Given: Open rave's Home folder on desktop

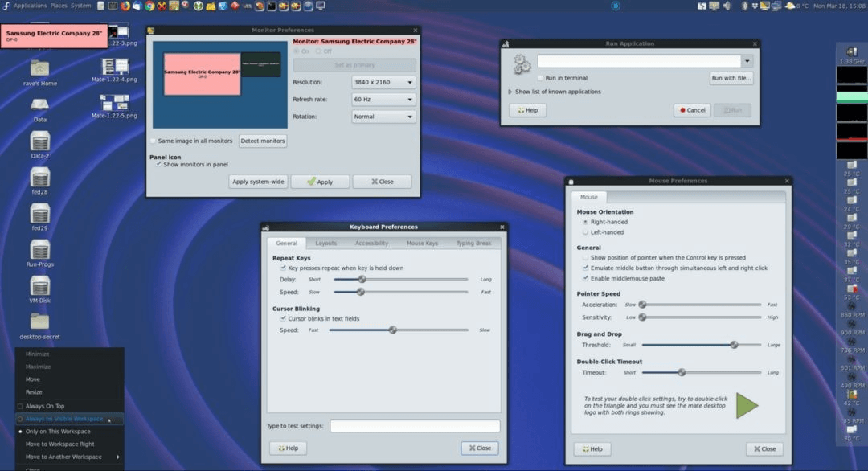Looking at the screenshot, I should (x=39, y=68).
